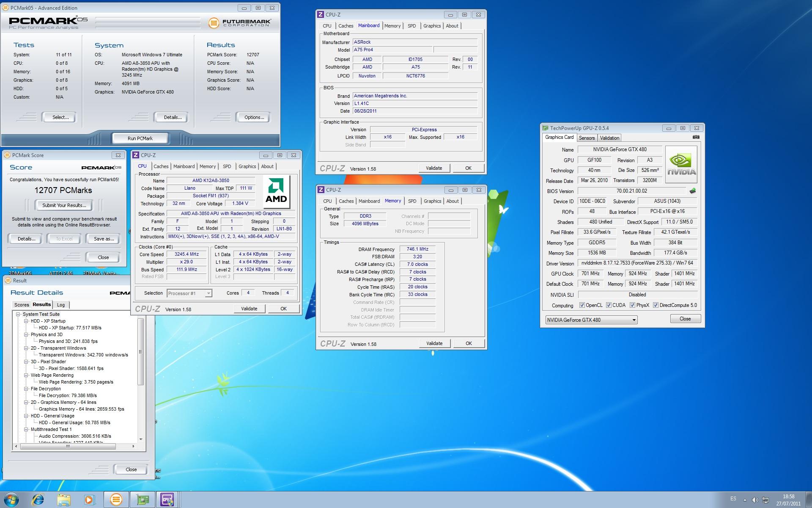
Task: Click CPU-Z Mainboard window title icon
Action: coord(321,14)
